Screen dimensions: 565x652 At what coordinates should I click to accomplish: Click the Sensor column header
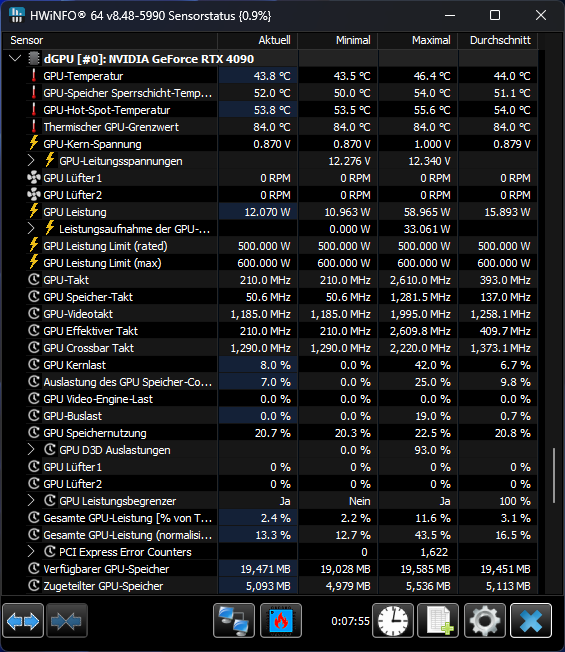[110, 40]
